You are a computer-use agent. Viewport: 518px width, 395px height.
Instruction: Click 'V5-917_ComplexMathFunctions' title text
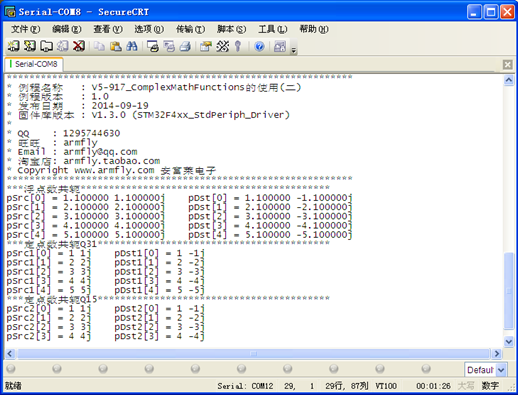pyautogui.click(x=168, y=87)
